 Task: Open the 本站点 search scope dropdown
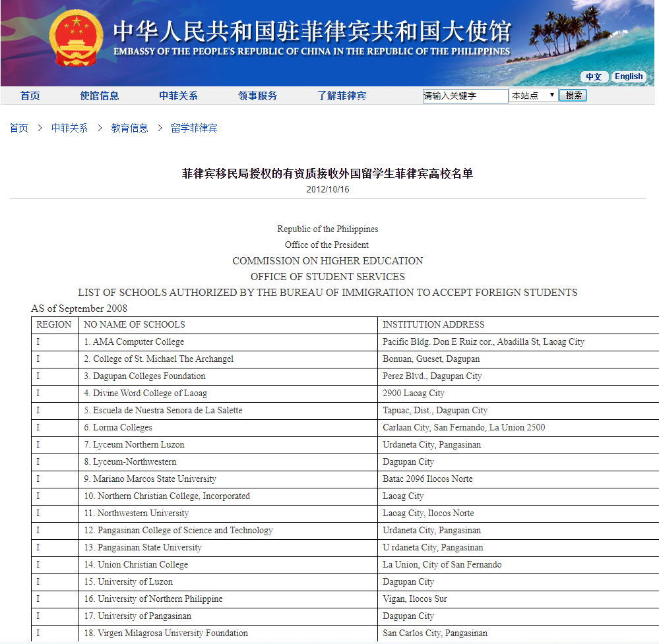(x=533, y=95)
